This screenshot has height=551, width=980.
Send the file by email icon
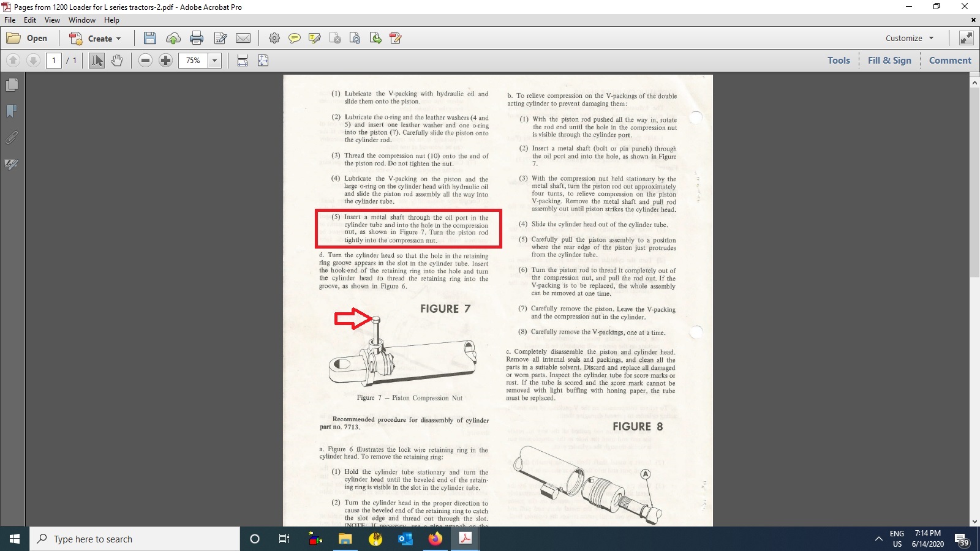[243, 39]
